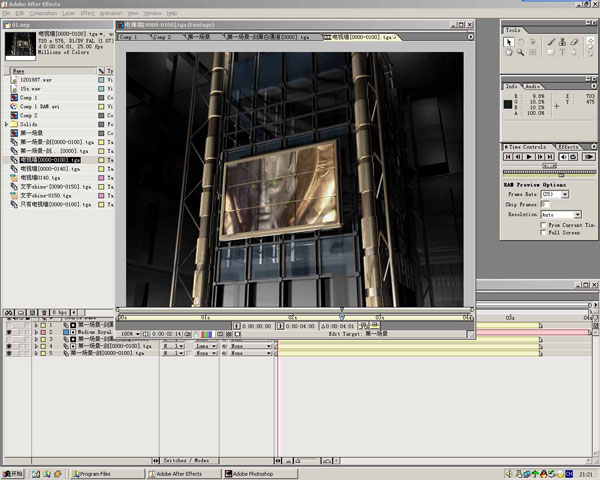600x480 pixels.
Task: Click the Play button in Time Controls
Action: [529, 157]
